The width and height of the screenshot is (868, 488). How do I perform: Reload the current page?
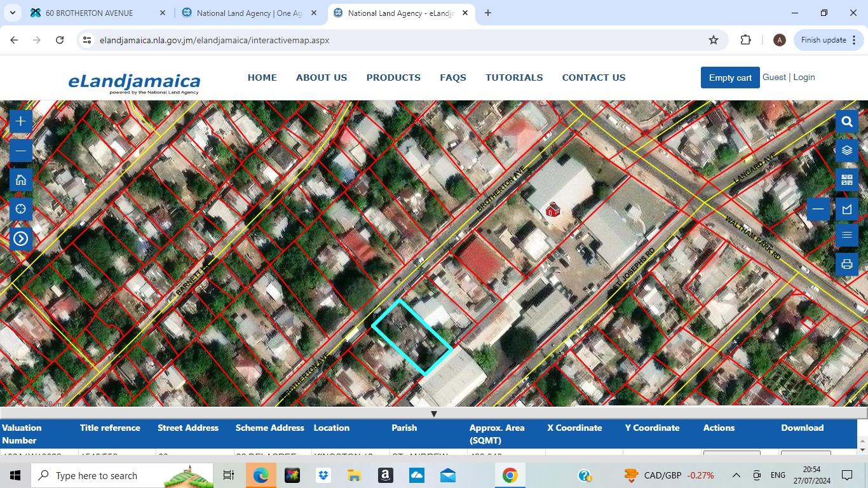tap(60, 40)
